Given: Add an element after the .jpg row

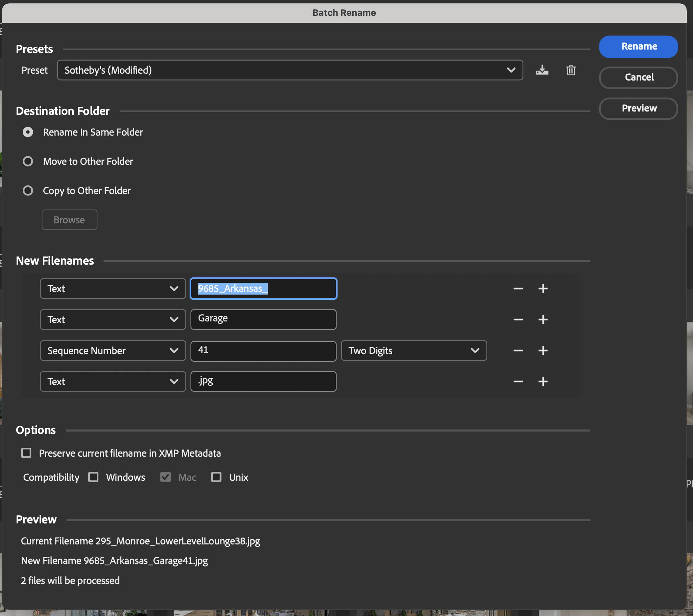Looking at the screenshot, I should (543, 381).
